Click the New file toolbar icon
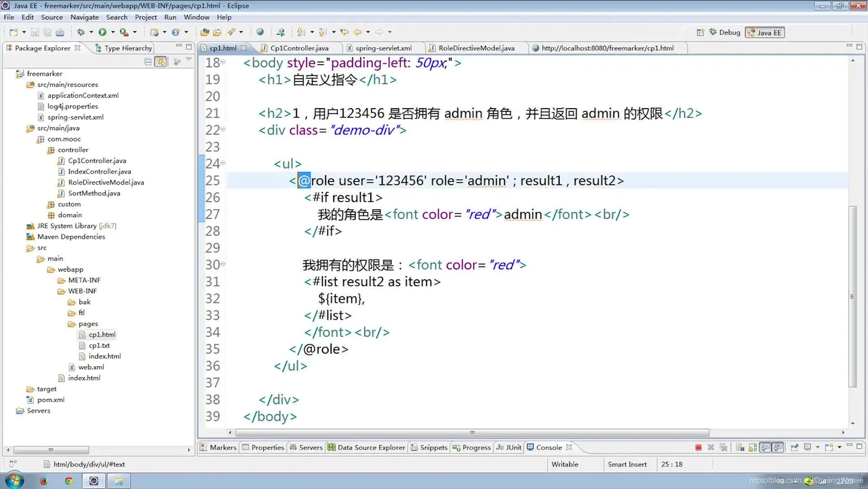Screen dimensions: 868x489 pos(13,32)
